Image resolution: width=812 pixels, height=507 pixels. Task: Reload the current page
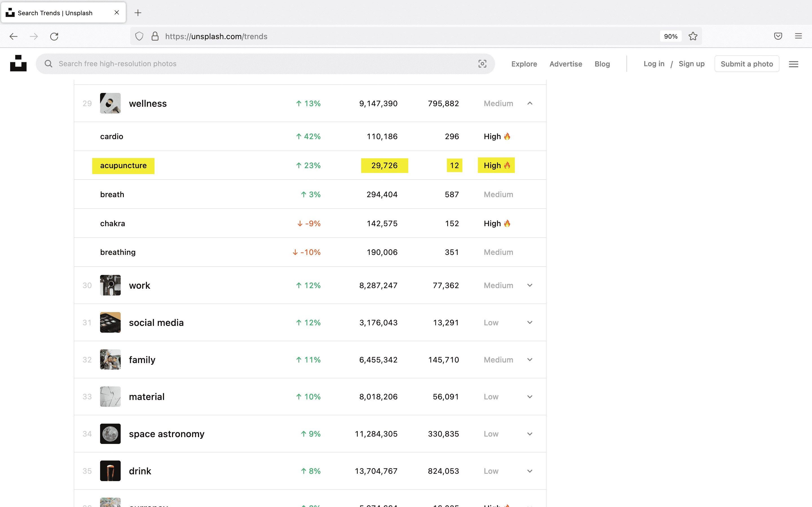tap(54, 36)
